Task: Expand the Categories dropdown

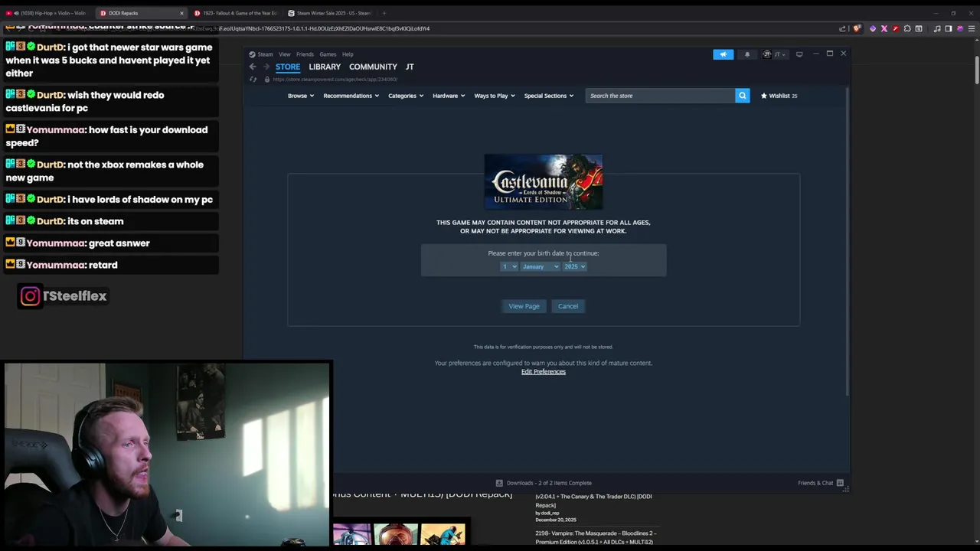Action: click(x=406, y=96)
